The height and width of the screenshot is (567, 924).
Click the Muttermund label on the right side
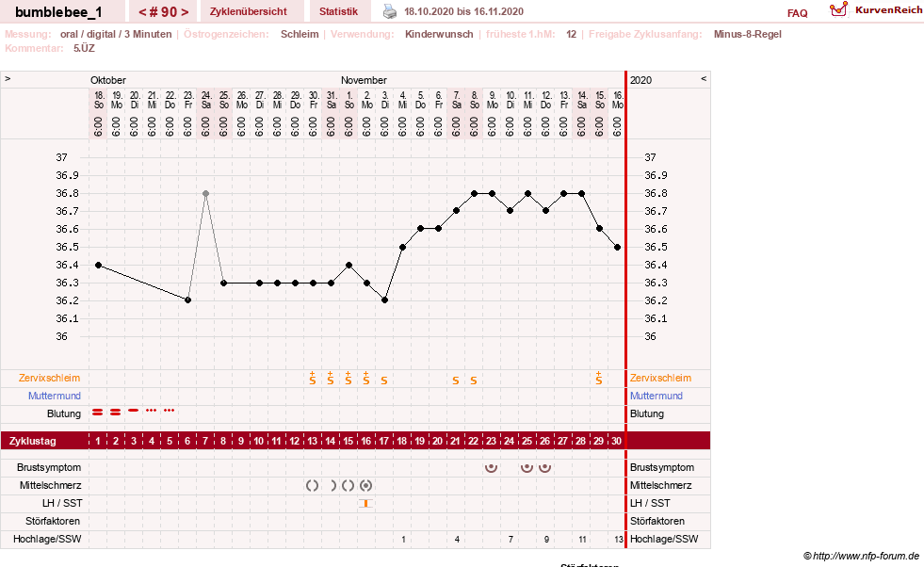point(656,396)
